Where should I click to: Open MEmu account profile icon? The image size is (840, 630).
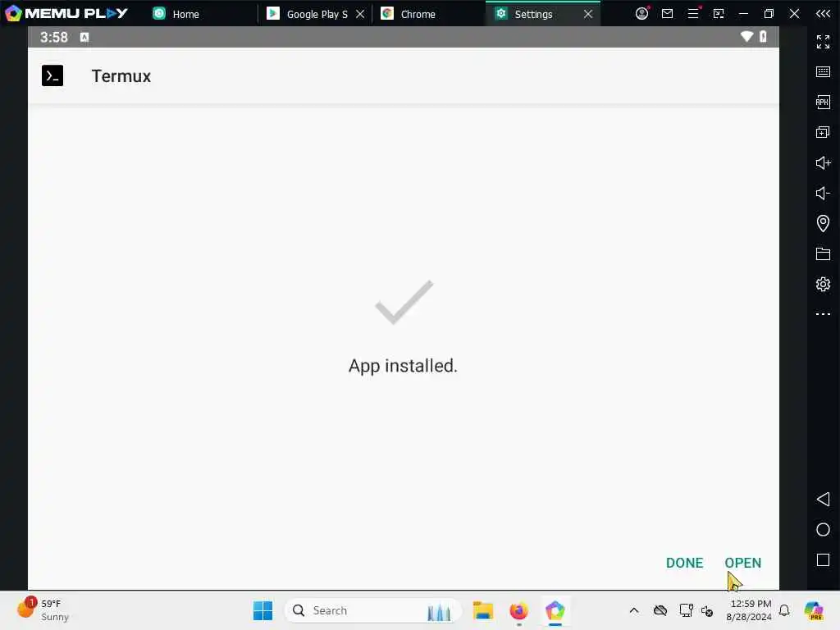641,13
